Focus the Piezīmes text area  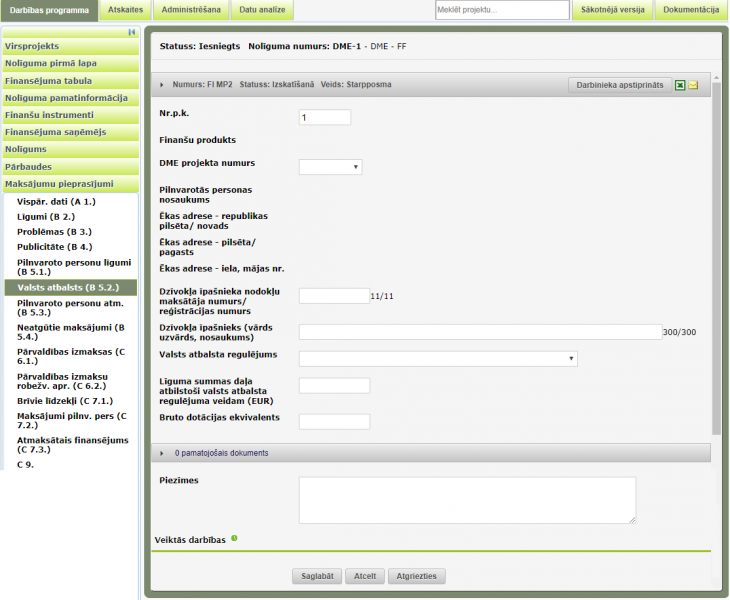tap(466, 499)
